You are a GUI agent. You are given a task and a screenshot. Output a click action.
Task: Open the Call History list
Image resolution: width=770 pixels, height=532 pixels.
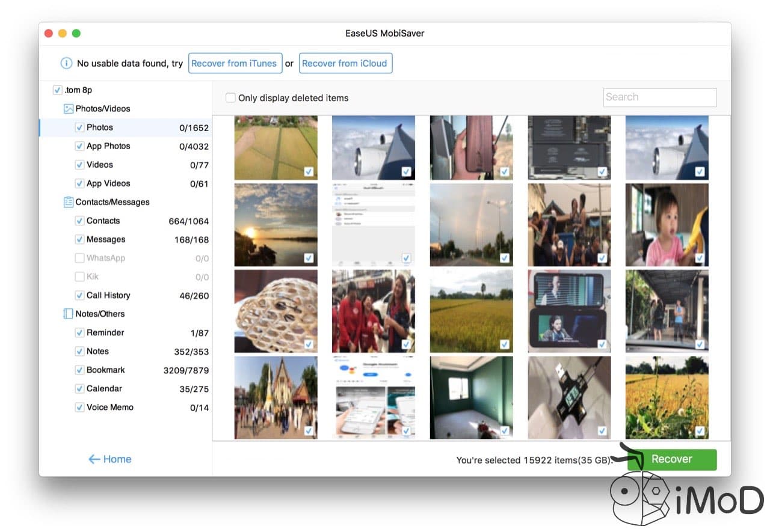[108, 295]
